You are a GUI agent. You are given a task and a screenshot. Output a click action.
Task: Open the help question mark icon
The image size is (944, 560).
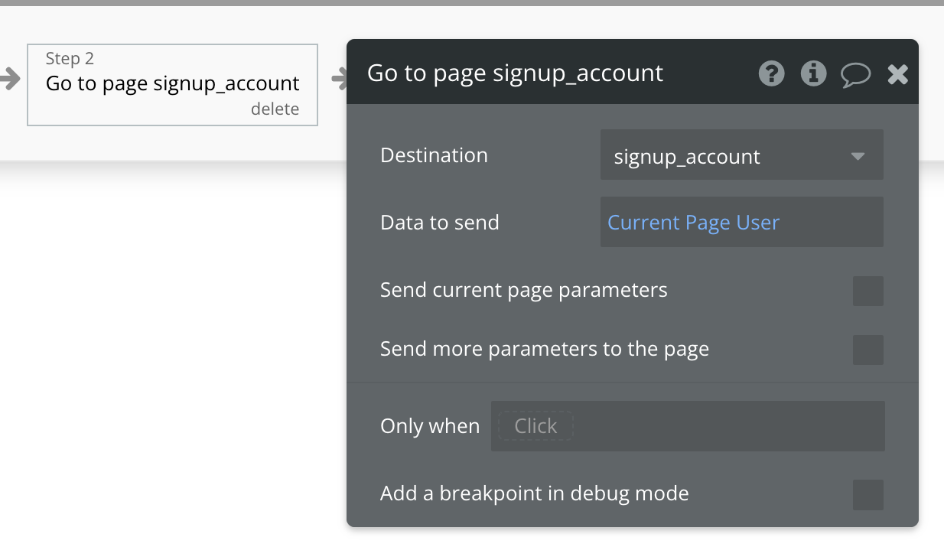click(771, 73)
